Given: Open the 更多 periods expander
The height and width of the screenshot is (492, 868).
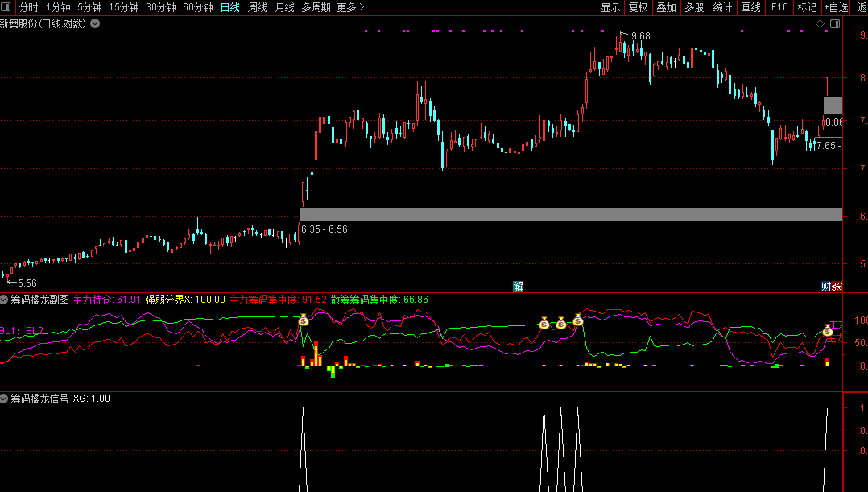Looking at the screenshot, I should (x=350, y=8).
